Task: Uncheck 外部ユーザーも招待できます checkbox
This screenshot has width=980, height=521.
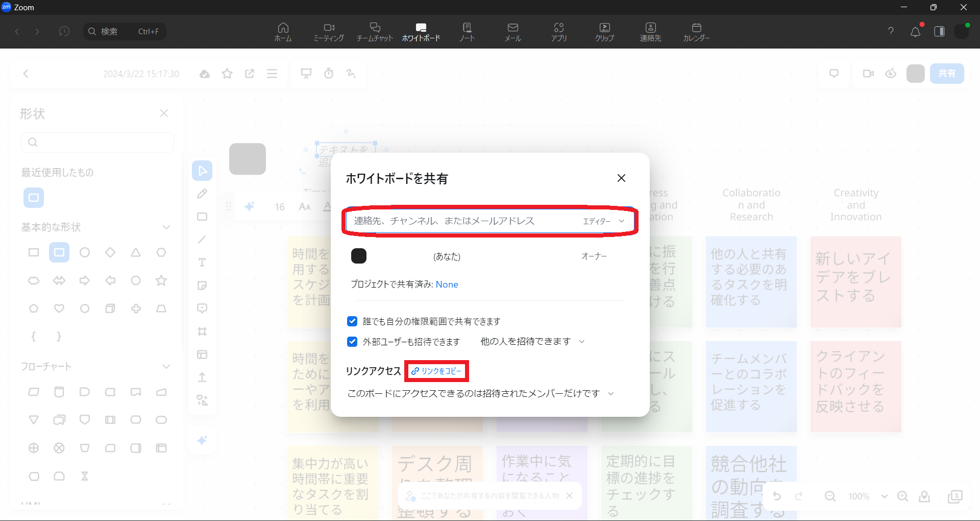Action: point(352,342)
